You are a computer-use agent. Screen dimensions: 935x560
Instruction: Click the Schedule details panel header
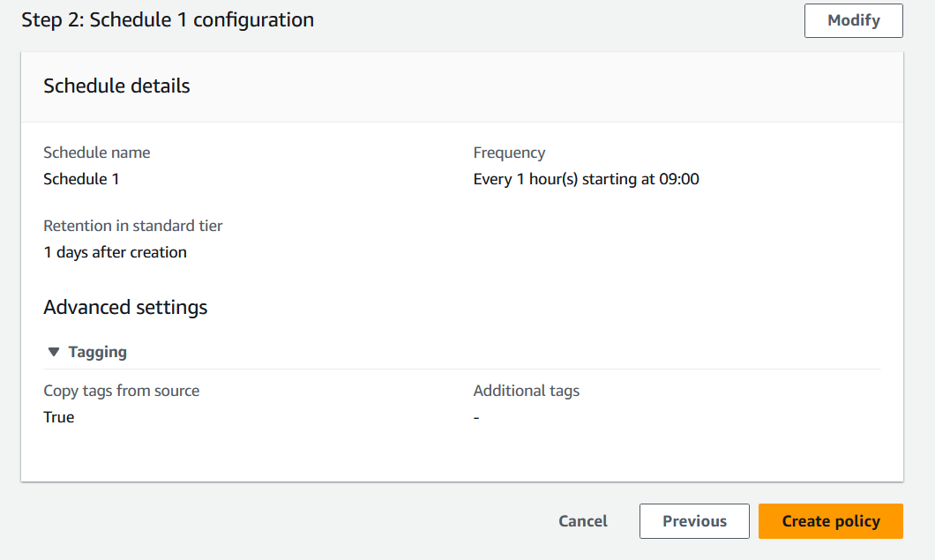point(462,86)
